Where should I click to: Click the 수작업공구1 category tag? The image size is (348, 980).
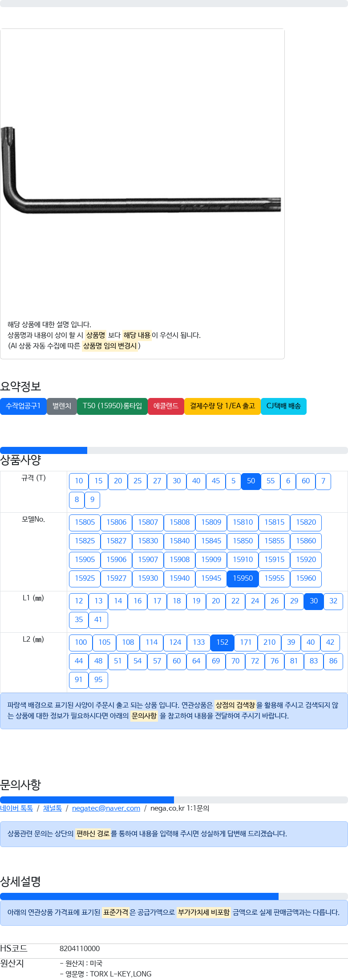click(x=23, y=406)
